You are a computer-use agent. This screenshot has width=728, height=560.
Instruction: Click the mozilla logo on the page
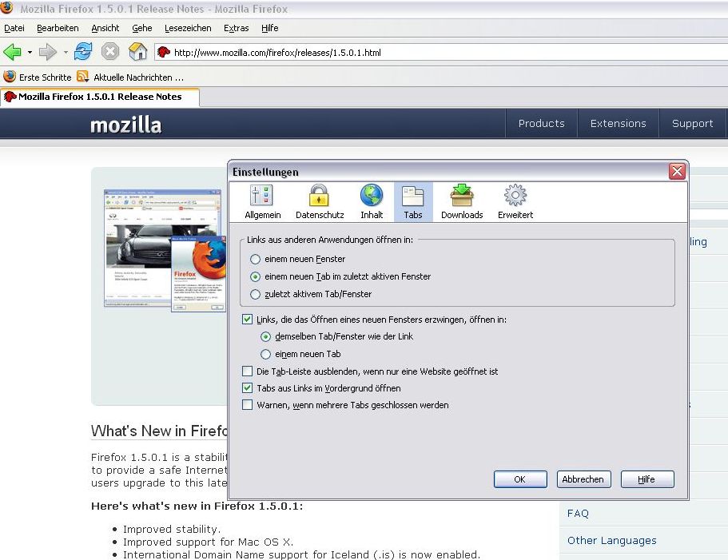coord(125,125)
